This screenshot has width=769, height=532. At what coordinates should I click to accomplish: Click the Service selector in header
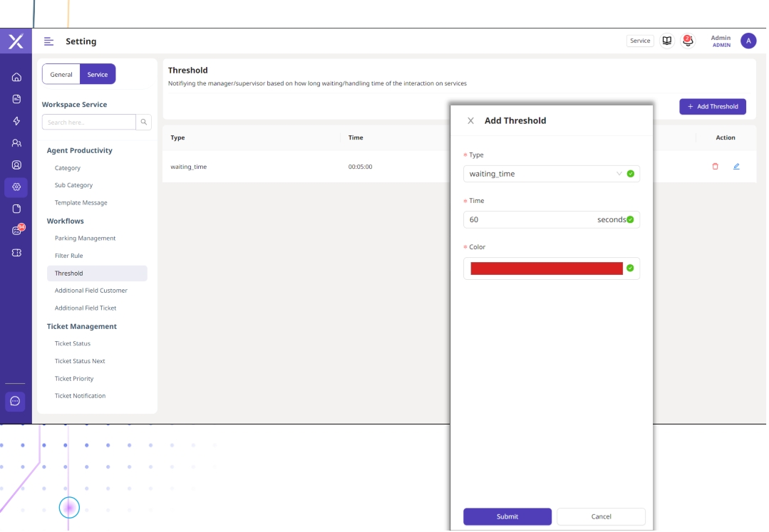click(x=640, y=41)
